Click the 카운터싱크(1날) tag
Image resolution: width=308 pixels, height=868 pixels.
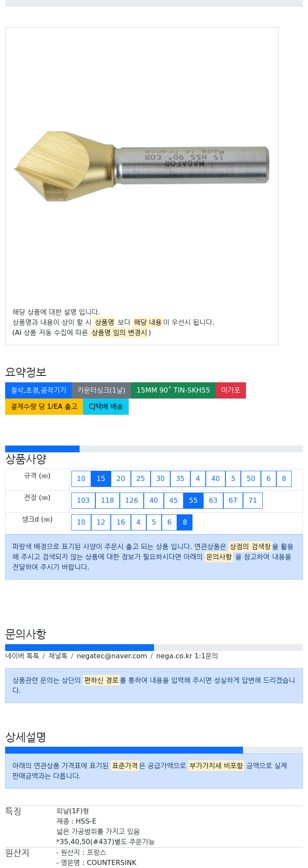point(101,390)
